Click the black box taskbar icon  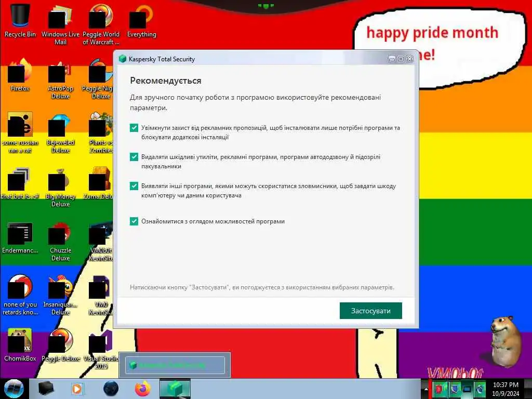coord(46,389)
